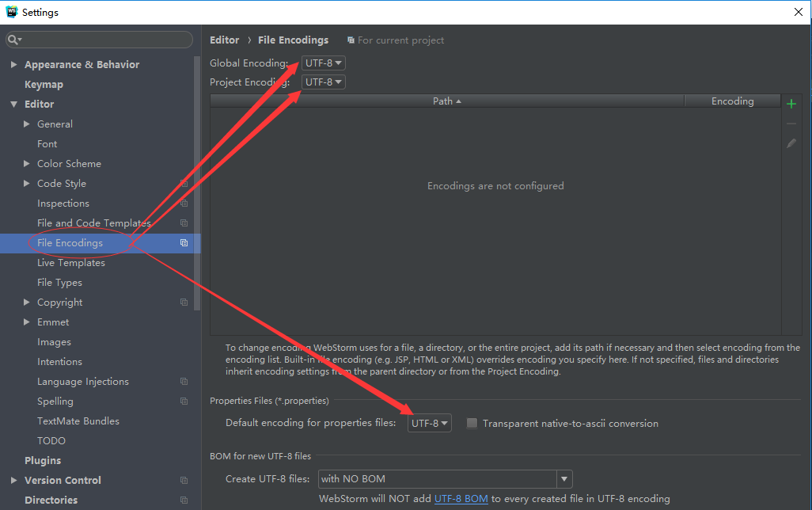The height and width of the screenshot is (510, 812).
Task: Expand the General node arrow
Action: pos(26,124)
